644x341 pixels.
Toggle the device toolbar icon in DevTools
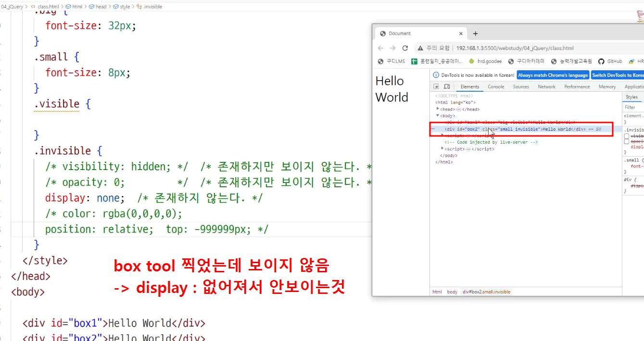point(447,87)
